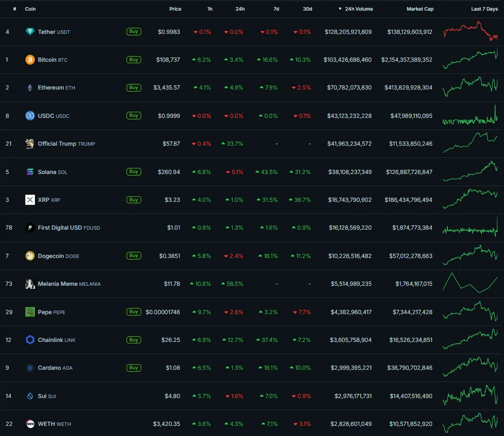504x436 pixels.
Task: Select Cardano price $1.08
Action: click(173, 368)
